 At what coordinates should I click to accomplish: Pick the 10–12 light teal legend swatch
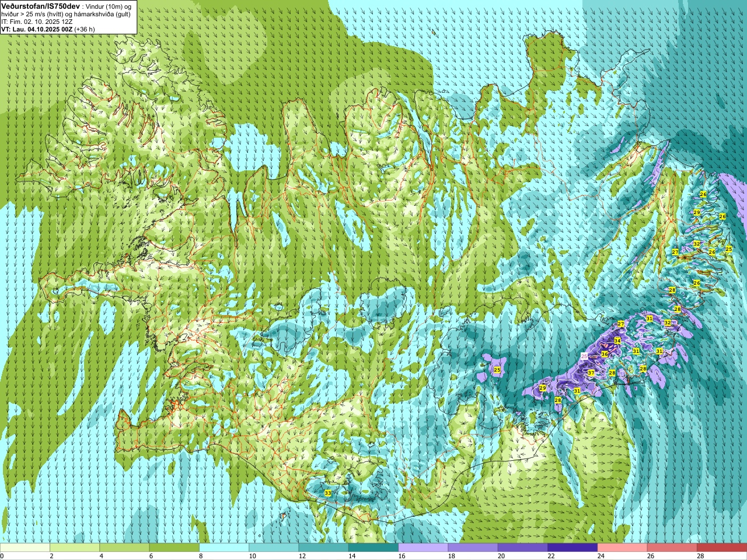pos(274,548)
